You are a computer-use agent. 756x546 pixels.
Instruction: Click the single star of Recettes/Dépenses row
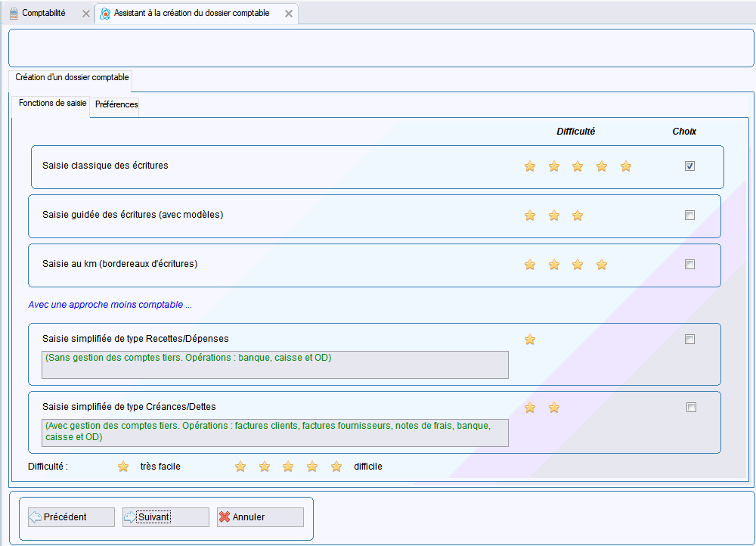click(x=530, y=340)
